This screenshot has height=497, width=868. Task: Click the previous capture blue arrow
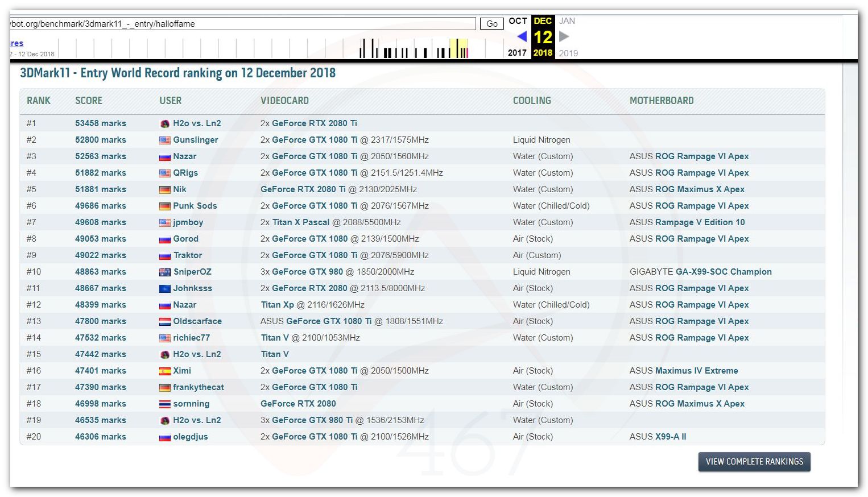point(522,36)
